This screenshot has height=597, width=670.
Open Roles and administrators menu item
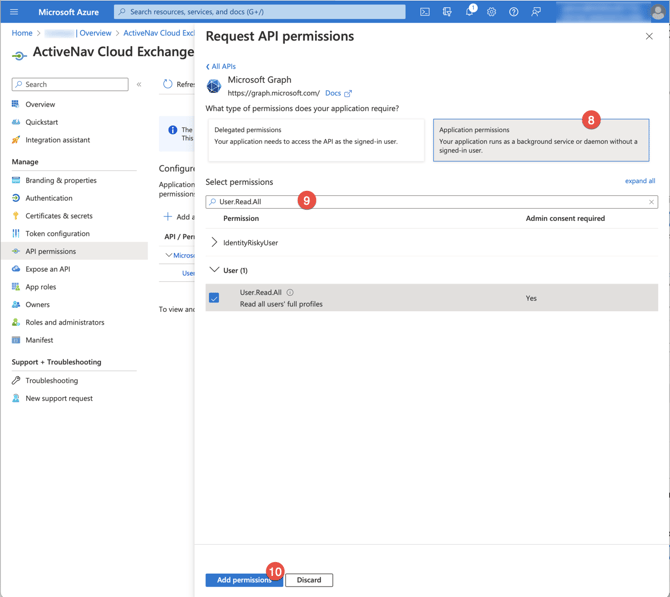pyautogui.click(x=65, y=322)
